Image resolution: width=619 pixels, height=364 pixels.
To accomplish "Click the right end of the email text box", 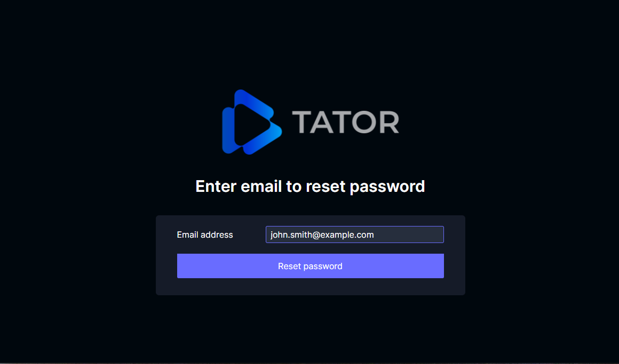I will click(x=438, y=234).
